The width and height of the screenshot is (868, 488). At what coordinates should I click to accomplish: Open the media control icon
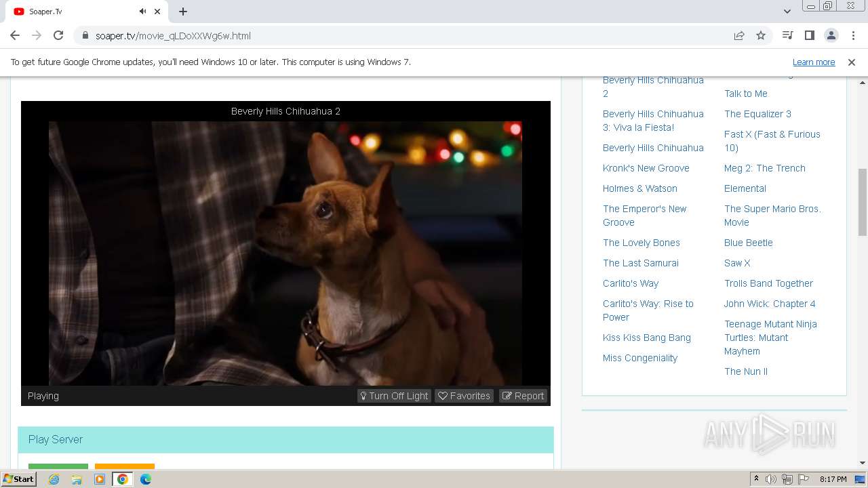(x=787, y=35)
